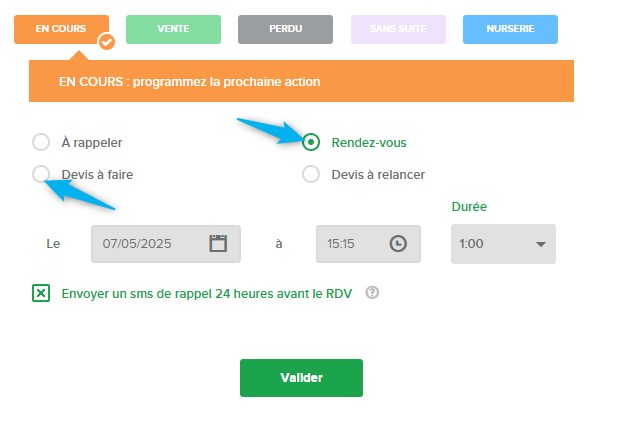Select the Devis à relancer radio button

311,174
